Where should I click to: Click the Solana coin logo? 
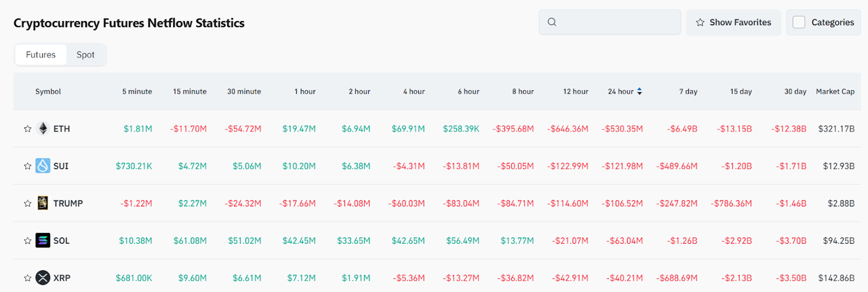tap(43, 241)
